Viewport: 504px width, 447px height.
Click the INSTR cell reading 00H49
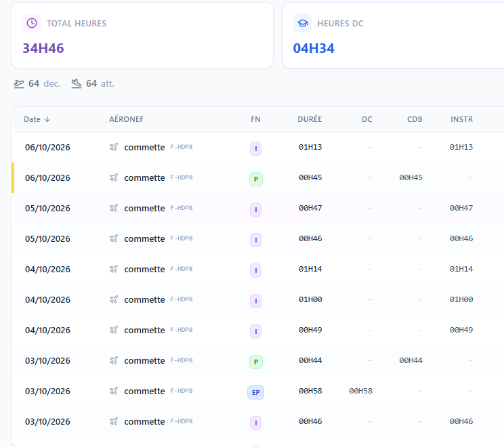coord(461,330)
